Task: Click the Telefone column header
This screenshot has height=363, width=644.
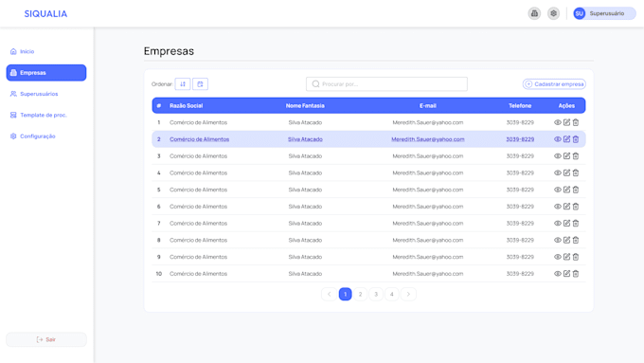Action: pyautogui.click(x=520, y=105)
